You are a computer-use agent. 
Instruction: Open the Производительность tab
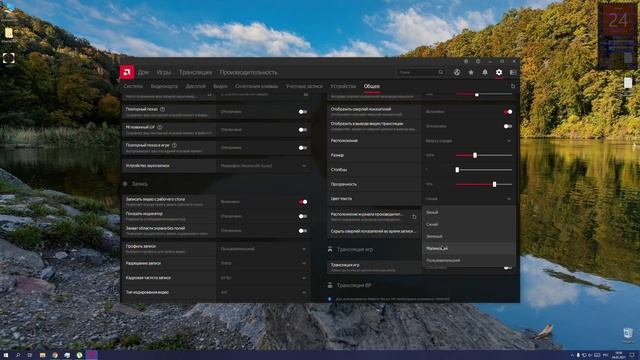coord(248,72)
